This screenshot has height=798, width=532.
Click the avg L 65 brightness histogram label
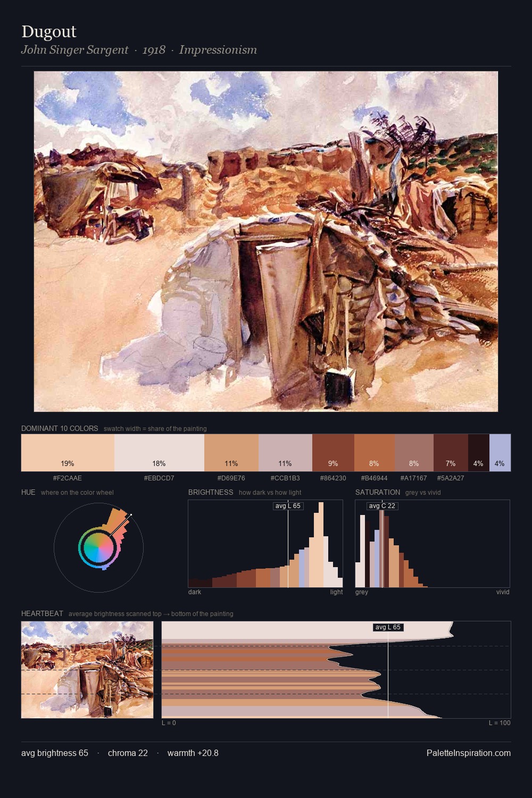pyautogui.click(x=288, y=506)
